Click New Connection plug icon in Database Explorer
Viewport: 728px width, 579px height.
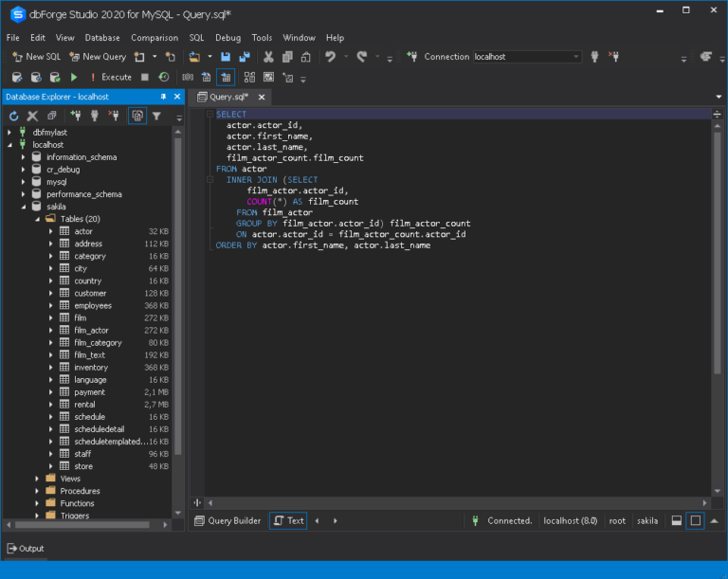76,116
